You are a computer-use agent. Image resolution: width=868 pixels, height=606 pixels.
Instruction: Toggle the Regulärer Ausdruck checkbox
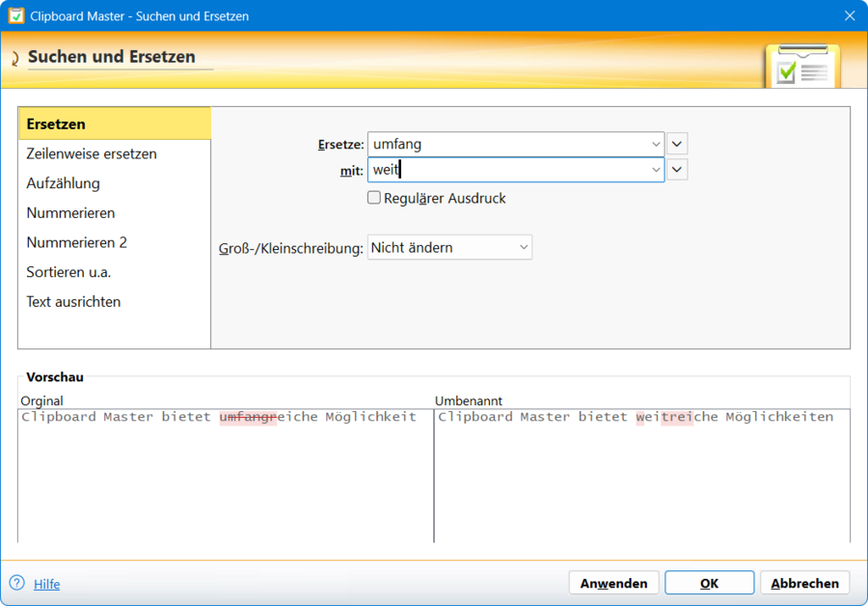(374, 198)
